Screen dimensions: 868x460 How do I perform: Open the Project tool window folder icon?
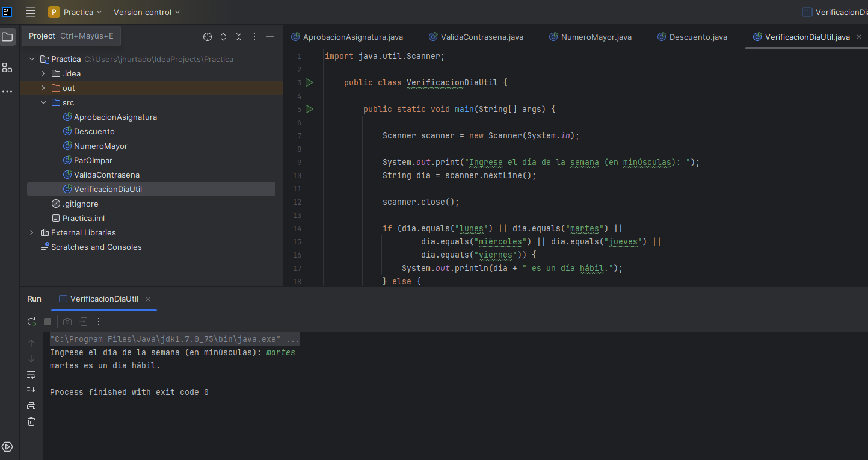pyautogui.click(x=7, y=37)
